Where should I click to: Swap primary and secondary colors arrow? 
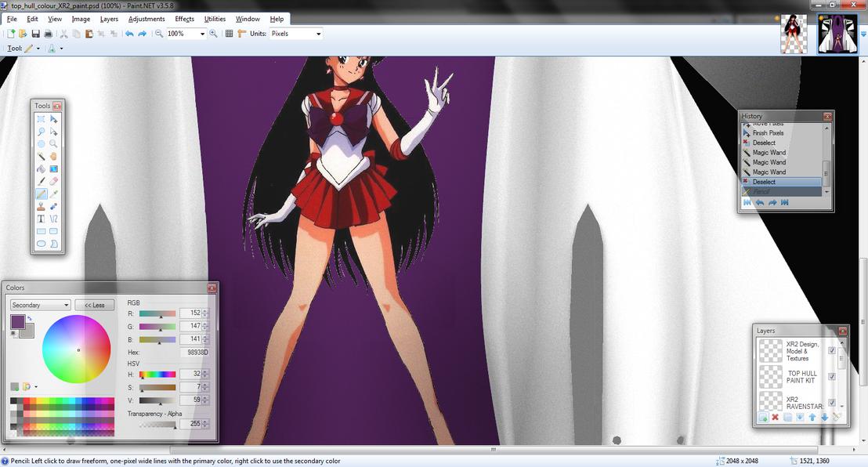coord(29,319)
